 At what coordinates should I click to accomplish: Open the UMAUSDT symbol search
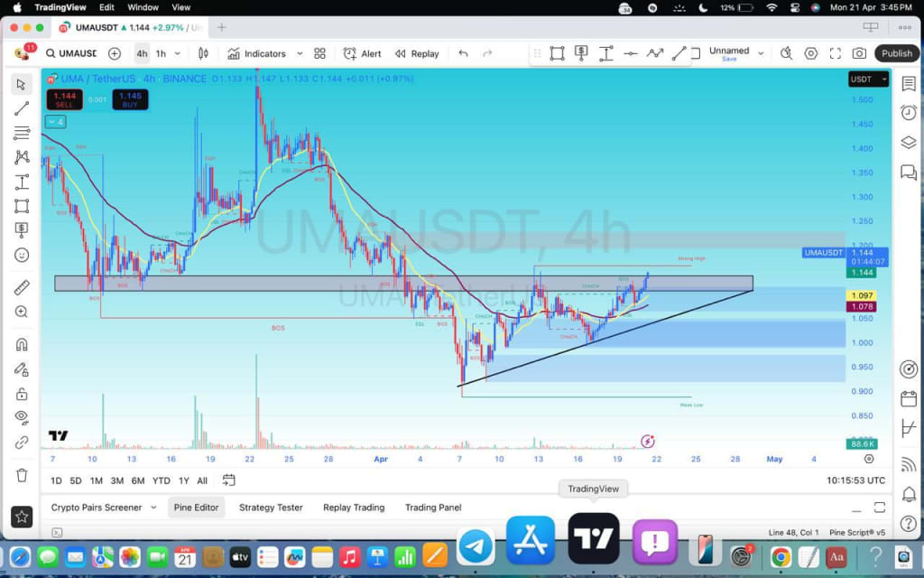(71, 53)
